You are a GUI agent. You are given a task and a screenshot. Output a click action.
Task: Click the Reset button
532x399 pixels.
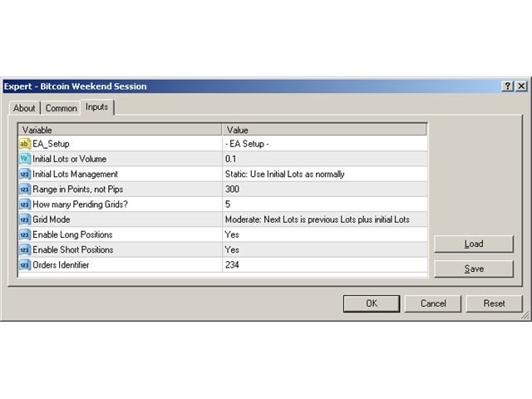pos(494,303)
